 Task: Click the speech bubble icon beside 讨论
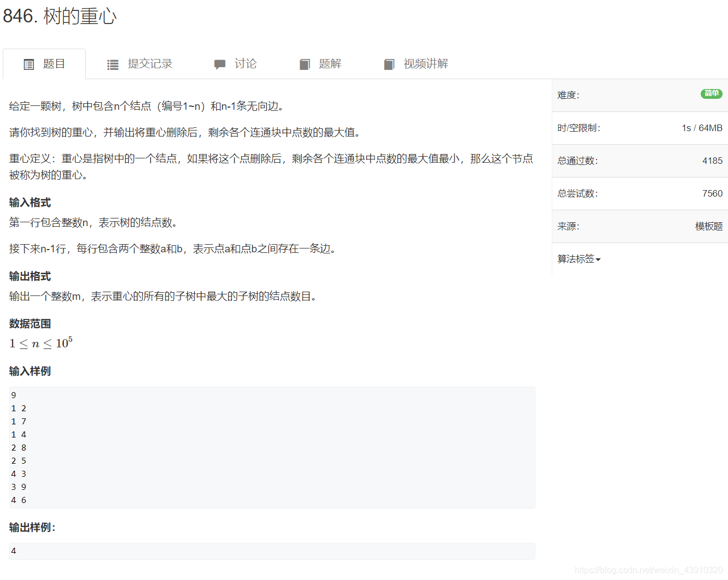[x=220, y=64]
